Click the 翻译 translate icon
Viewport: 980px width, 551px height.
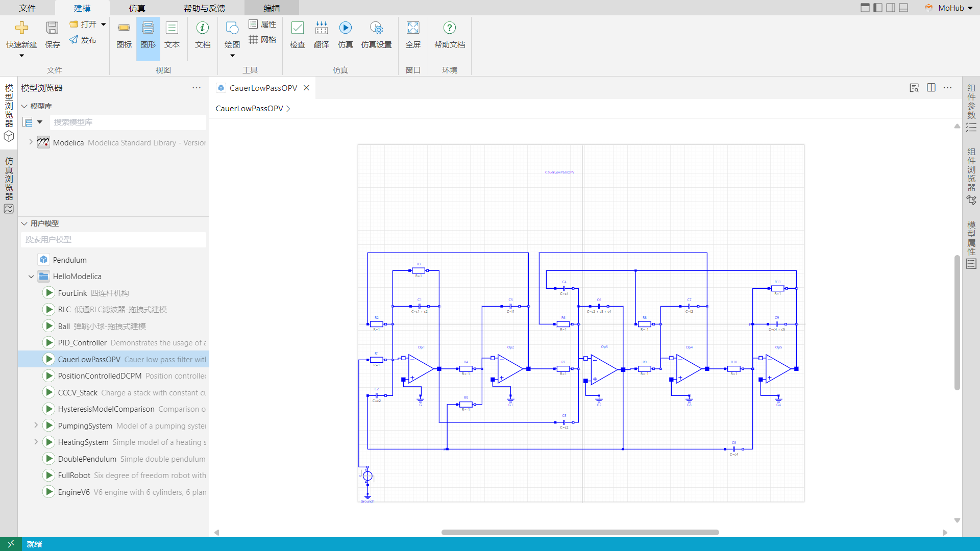point(322,34)
